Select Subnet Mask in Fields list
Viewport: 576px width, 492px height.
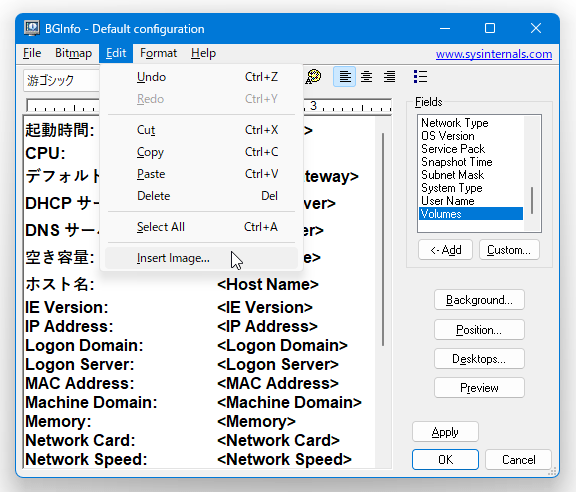tap(471, 175)
